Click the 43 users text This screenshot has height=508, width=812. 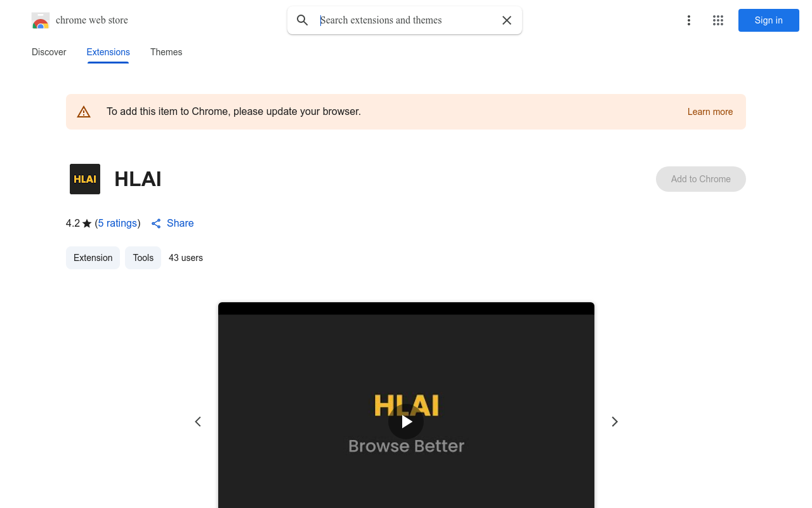click(186, 258)
